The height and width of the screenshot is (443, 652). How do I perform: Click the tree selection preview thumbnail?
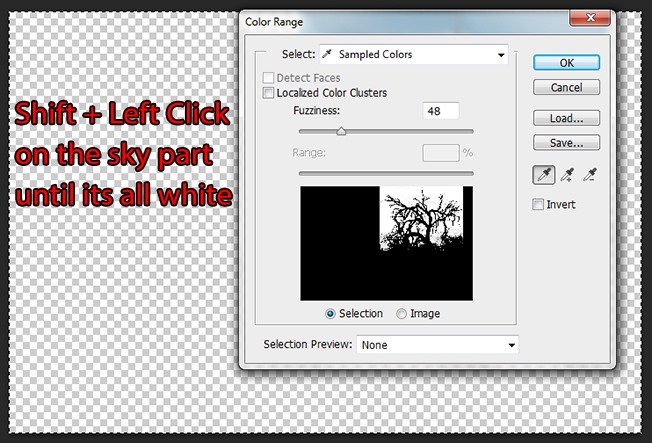click(x=386, y=243)
